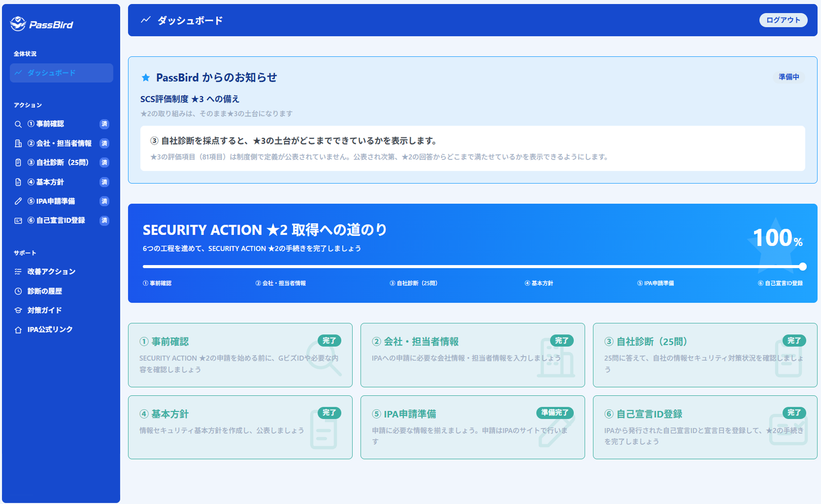Click the home icon beside IPA公式リンク
This screenshot has height=504, width=821.
click(18, 330)
